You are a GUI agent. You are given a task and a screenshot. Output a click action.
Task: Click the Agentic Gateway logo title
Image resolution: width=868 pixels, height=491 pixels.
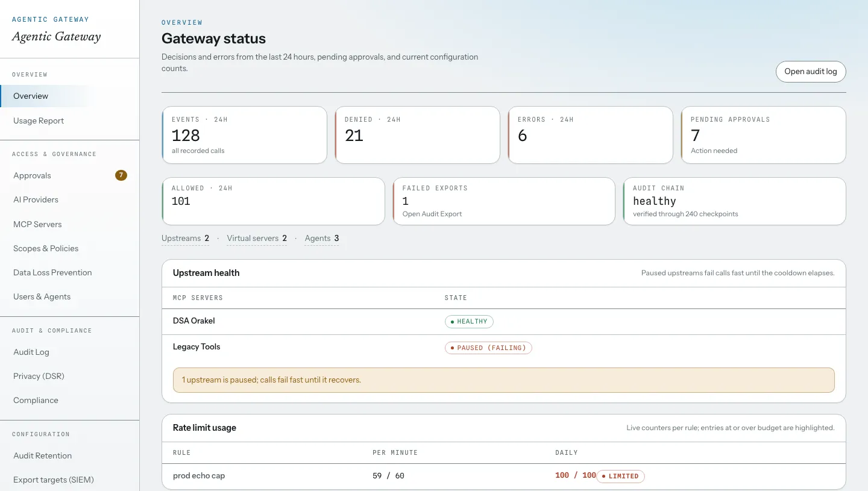[x=57, y=36]
